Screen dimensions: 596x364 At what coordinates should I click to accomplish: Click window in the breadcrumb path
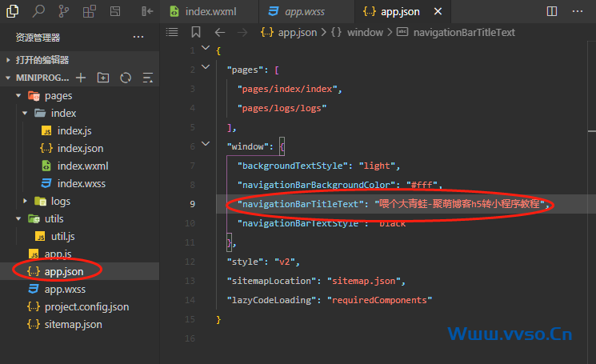(x=364, y=32)
